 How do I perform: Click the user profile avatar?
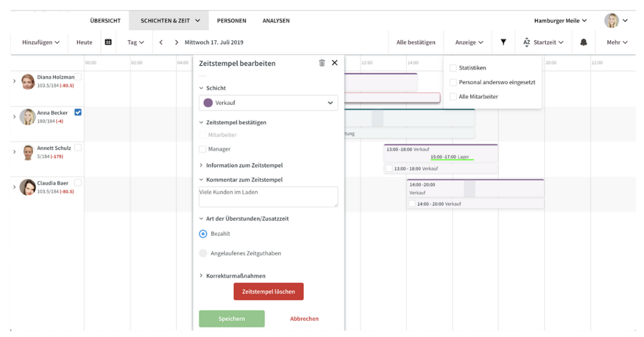pos(611,21)
